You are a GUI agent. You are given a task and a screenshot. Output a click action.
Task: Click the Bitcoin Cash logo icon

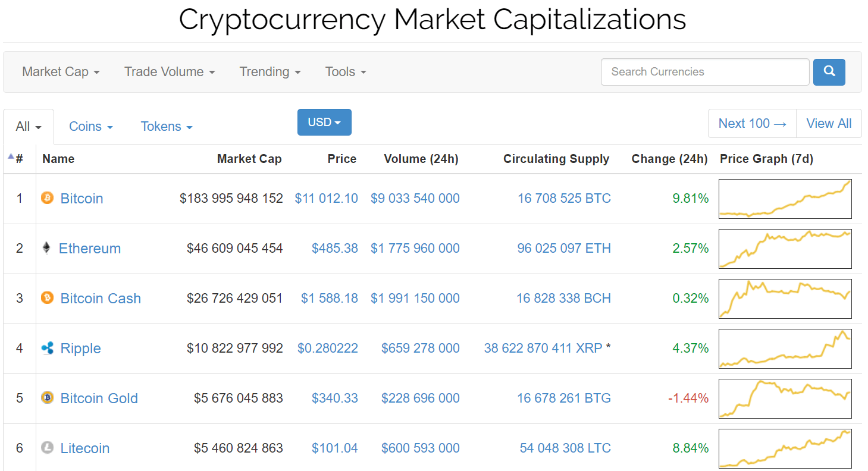tap(47, 298)
